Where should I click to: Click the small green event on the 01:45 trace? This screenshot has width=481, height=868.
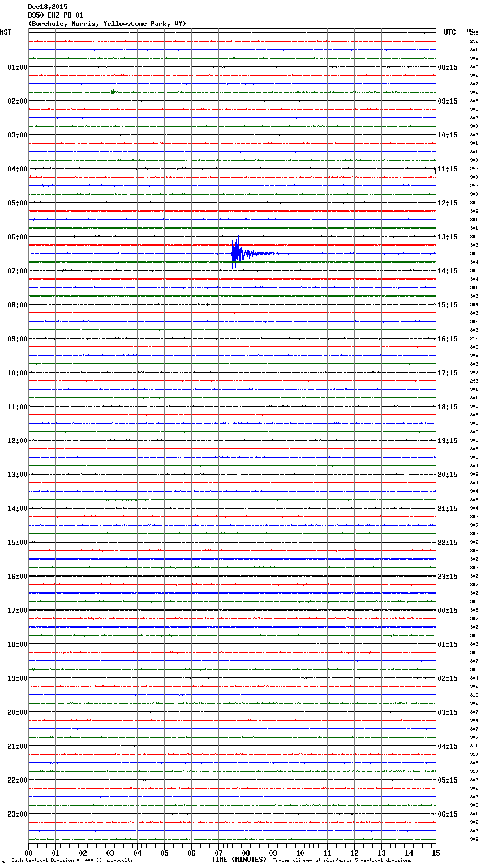(113, 92)
